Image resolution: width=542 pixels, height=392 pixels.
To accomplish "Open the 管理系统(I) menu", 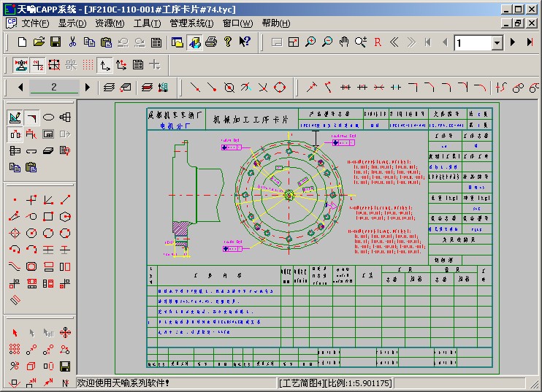I will click(191, 23).
